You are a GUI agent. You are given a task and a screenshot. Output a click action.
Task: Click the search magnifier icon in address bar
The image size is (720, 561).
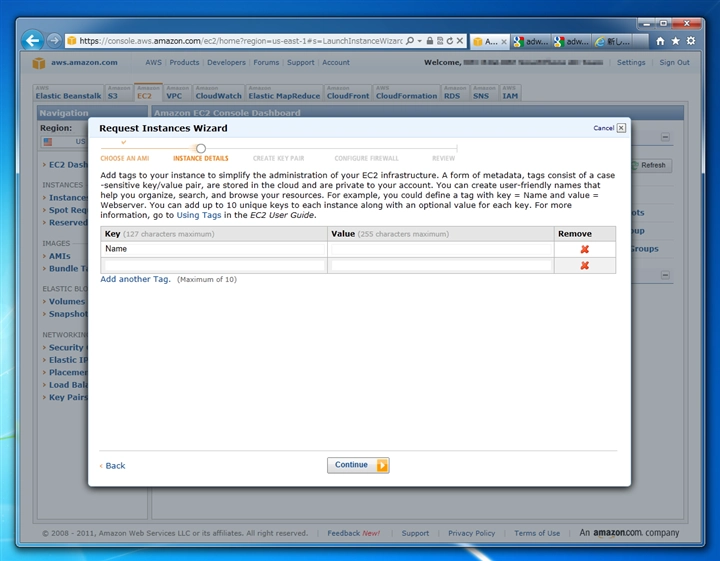coord(410,41)
